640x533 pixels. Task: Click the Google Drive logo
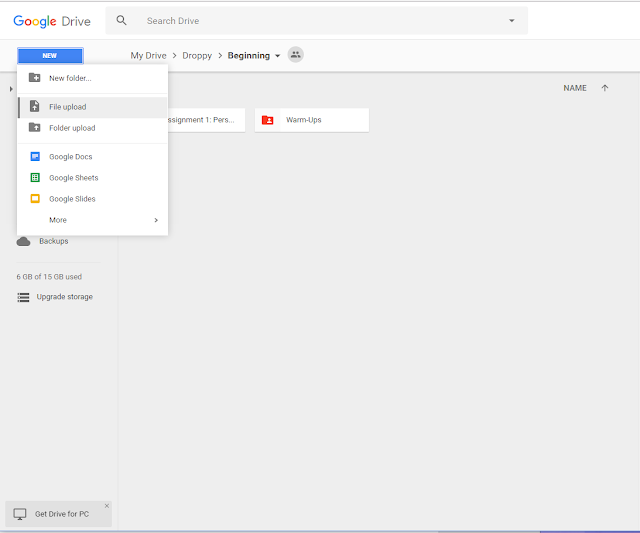[x=52, y=21]
